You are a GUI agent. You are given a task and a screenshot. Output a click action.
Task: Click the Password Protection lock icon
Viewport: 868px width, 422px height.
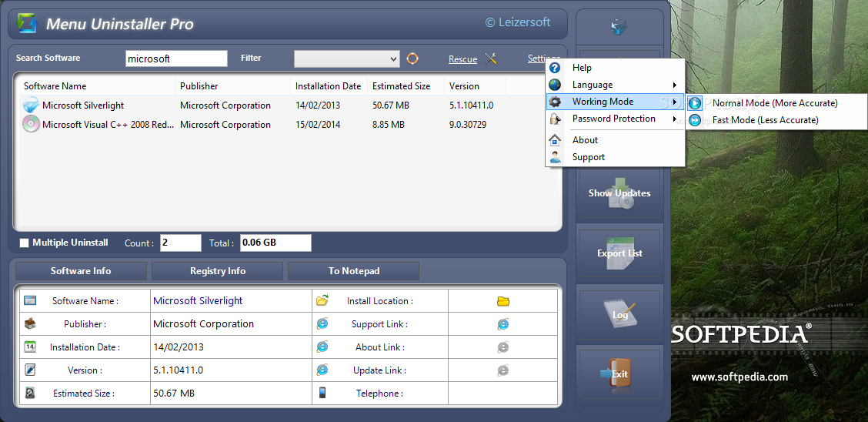pyautogui.click(x=555, y=119)
